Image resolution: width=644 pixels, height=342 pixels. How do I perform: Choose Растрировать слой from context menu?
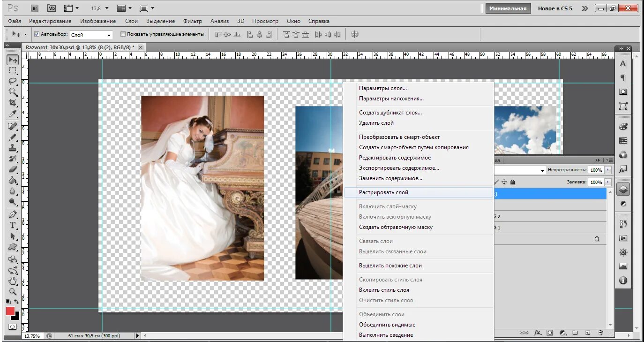coord(419,192)
